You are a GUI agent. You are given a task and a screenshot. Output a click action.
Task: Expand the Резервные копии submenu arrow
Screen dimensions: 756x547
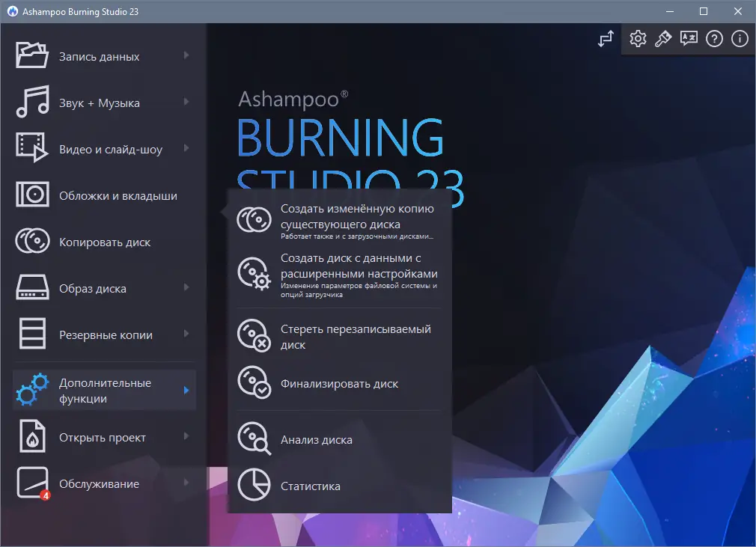point(186,334)
